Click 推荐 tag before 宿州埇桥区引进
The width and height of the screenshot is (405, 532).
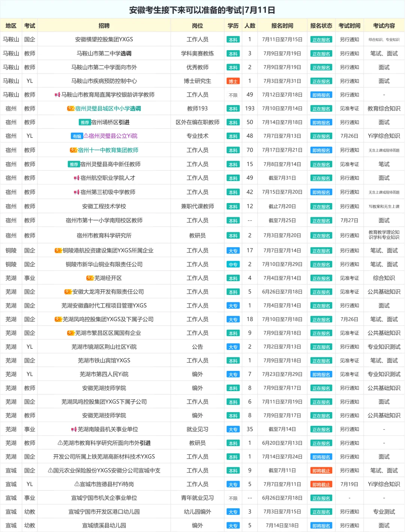click(85, 123)
